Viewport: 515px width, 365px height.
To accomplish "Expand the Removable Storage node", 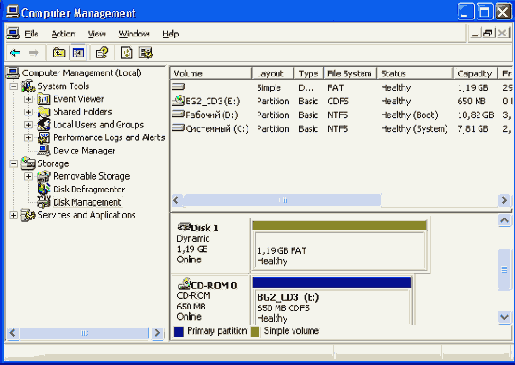I will click(28, 176).
